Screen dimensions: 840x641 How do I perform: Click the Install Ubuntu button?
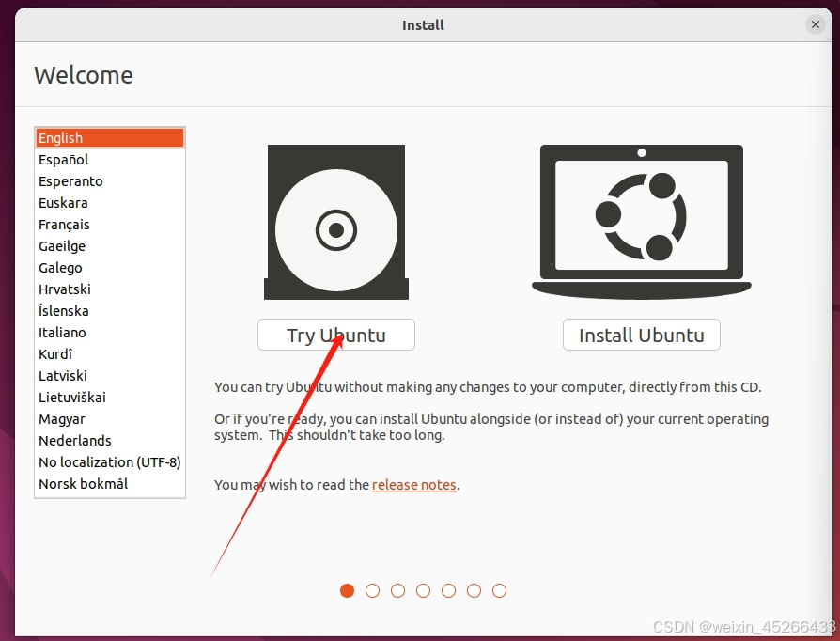click(641, 335)
